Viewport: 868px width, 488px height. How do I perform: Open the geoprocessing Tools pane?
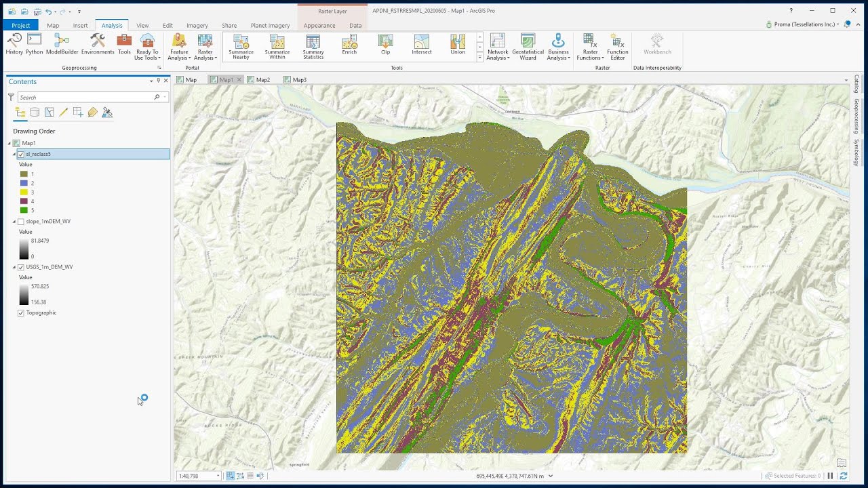coord(124,44)
